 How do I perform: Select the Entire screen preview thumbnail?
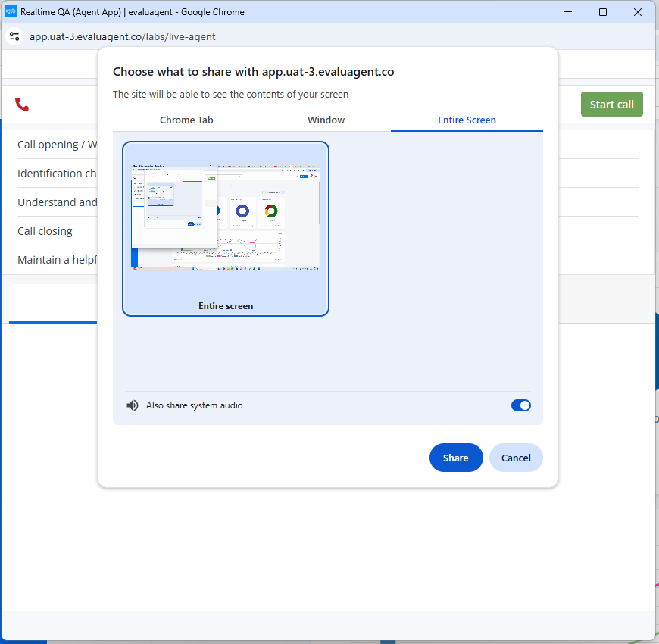(226, 229)
